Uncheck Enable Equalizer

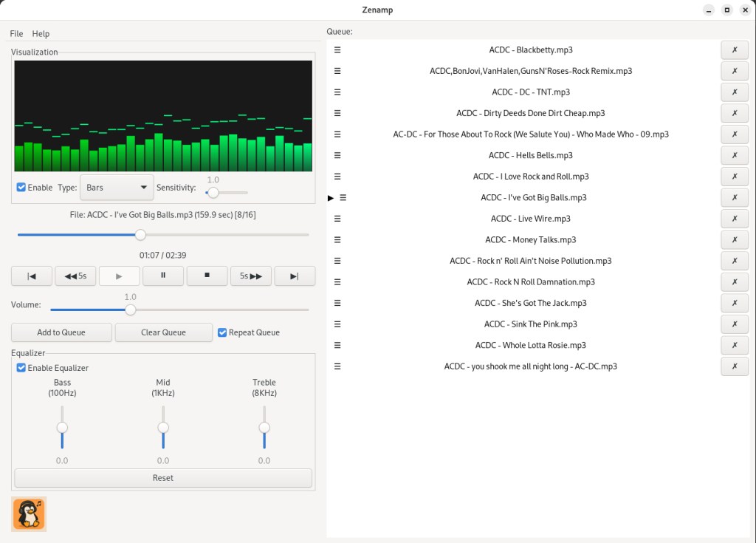pyautogui.click(x=21, y=368)
